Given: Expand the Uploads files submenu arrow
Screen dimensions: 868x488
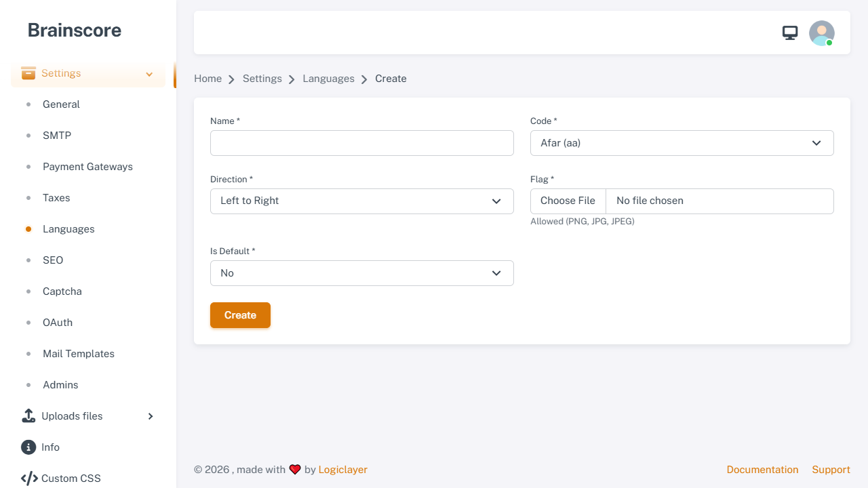Looking at the screenshot, I should (151, 416).
